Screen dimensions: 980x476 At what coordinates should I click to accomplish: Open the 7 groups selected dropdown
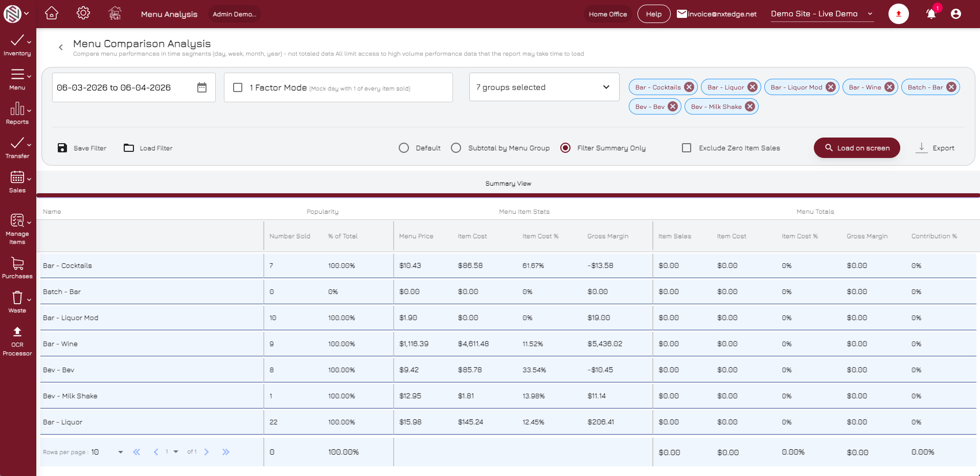tap(544, 87)
